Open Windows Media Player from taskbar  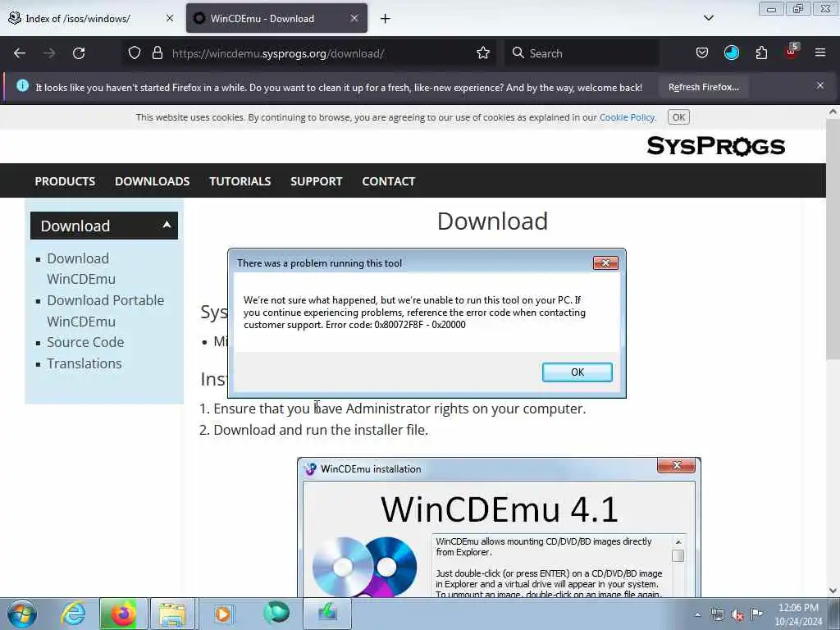pyautogui.click(x=223, y=614)
